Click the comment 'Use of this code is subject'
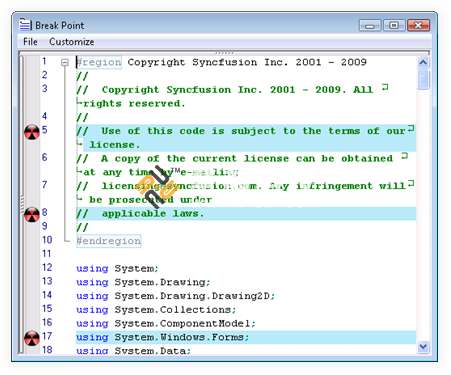Viewport: 451px width, 375px height. [x=188, y=131]
